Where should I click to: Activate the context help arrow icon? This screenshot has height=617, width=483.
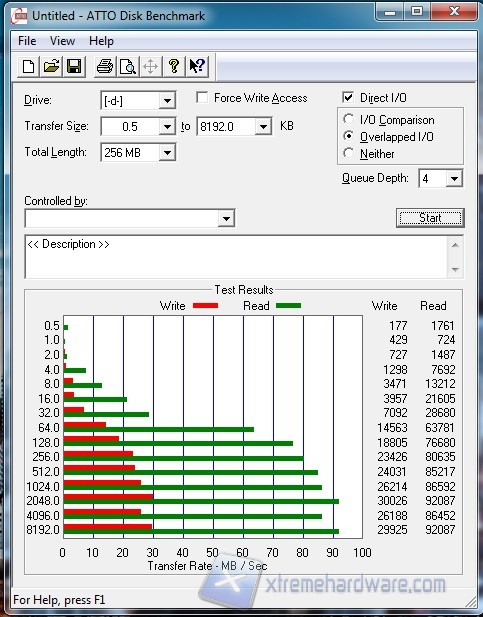[x=196, y=66]
